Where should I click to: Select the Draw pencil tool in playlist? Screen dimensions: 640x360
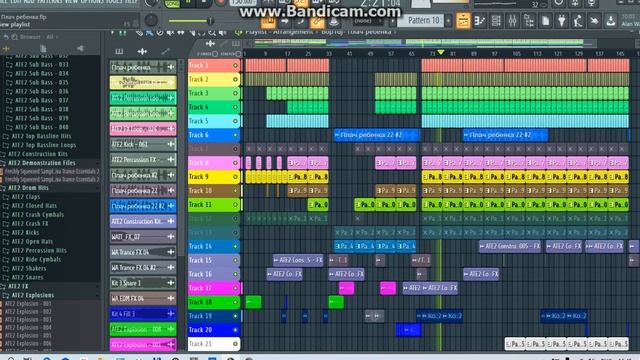click(x=139, y=32)
